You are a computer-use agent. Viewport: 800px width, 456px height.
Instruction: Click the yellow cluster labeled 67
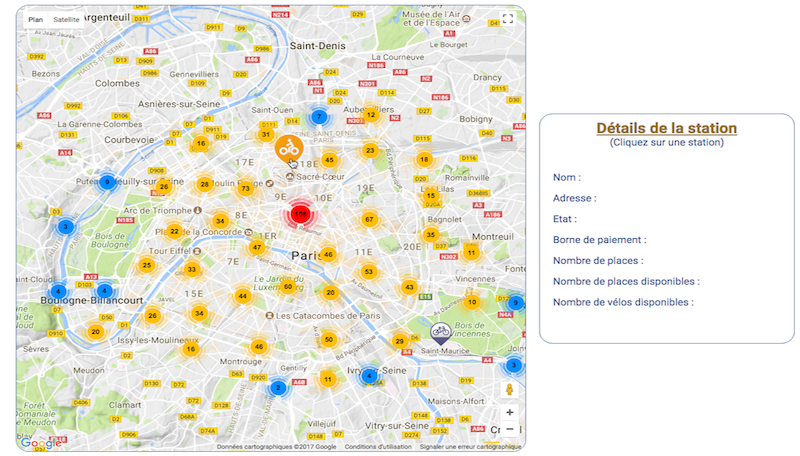[x=369, y=219]
